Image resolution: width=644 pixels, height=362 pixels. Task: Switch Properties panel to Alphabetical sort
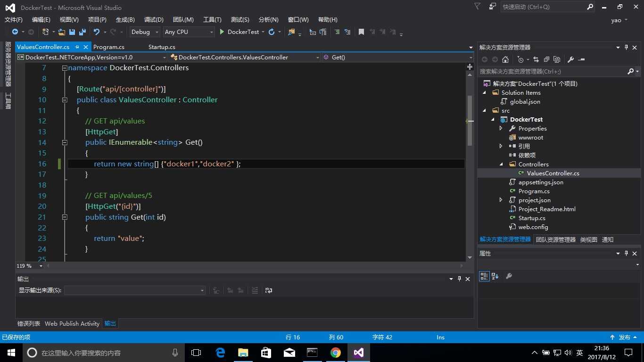(495, 276)
